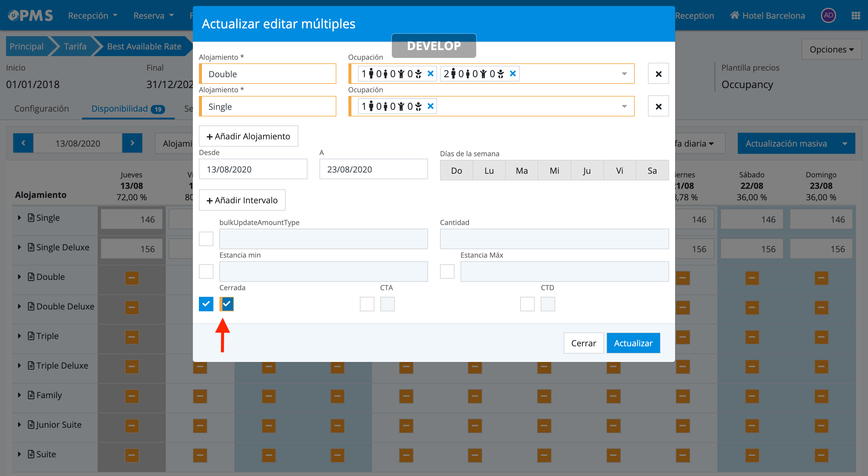The width and height of the screenshot is (868, 476).
Task: Remove the Double accommodation row with X
Action: pos(658,74)
